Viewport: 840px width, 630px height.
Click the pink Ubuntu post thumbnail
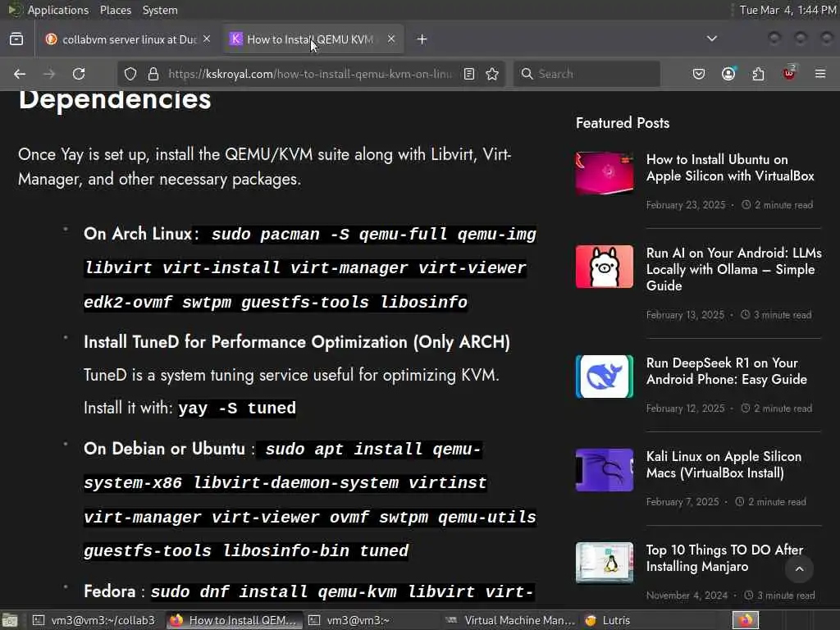(x=605, y=173)
